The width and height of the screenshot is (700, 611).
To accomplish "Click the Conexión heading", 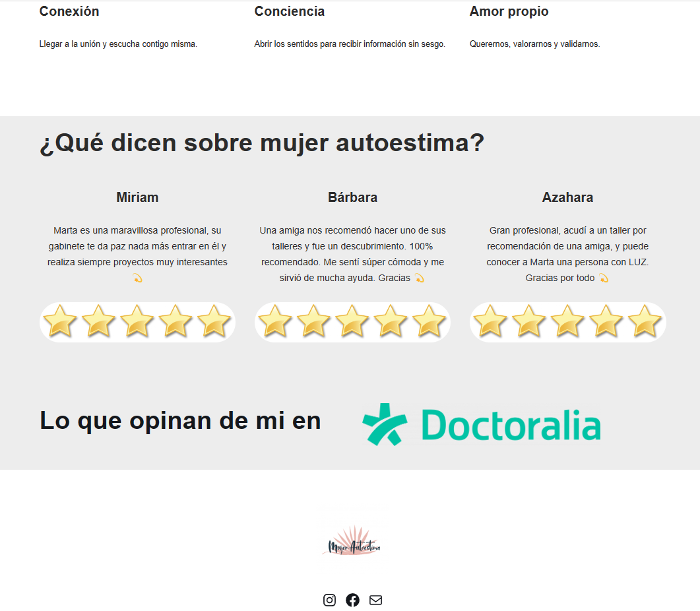I will coord(69,12).
